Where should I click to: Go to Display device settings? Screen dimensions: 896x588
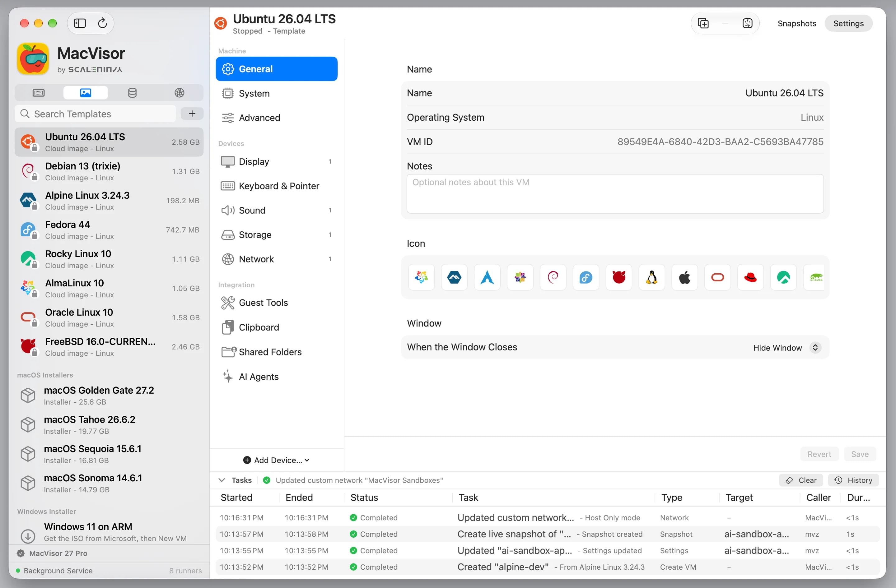pyautogui.click(x=276, y=161)
